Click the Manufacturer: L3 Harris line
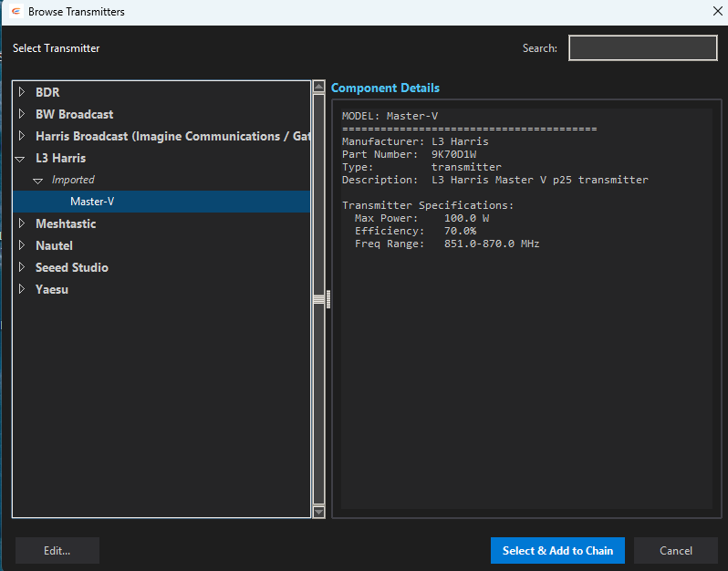 click(415, 141)
